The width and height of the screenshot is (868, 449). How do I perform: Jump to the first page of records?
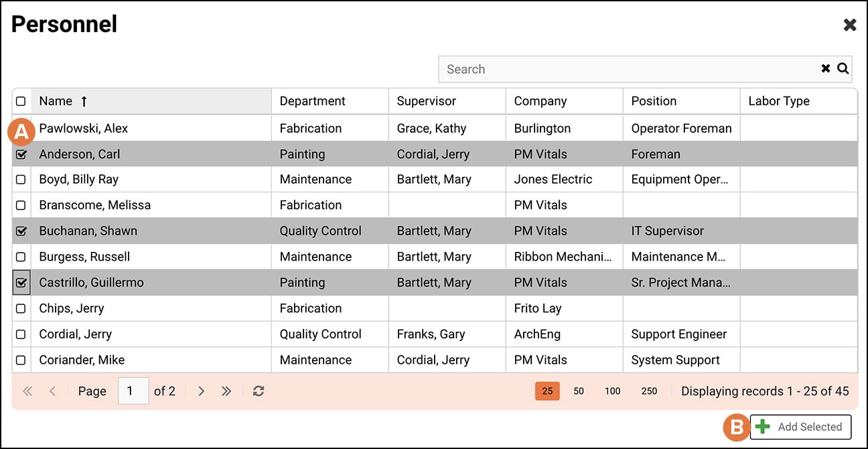tap(27, 391)
